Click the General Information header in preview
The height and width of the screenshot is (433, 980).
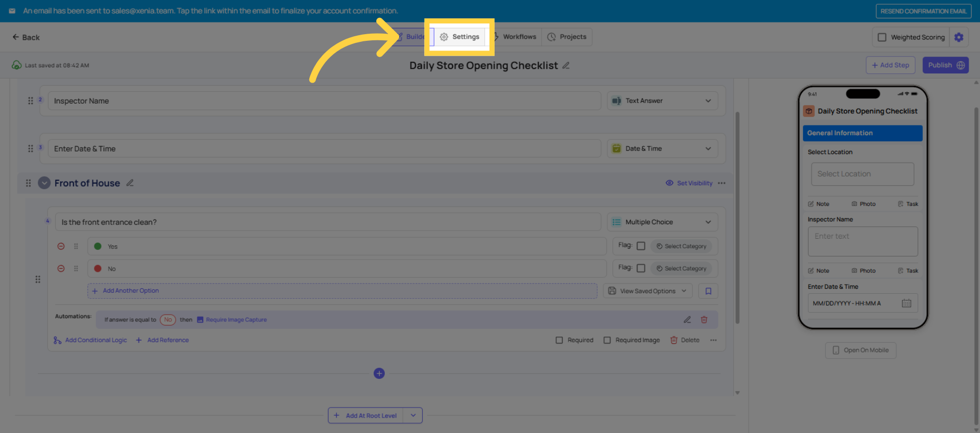(x=863, y=133)
